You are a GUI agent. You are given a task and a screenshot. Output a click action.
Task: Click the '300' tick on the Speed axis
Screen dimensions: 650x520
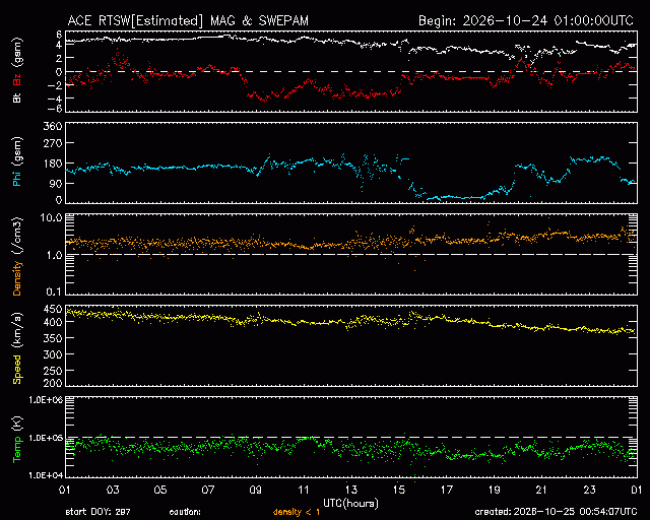coord(53,355)
